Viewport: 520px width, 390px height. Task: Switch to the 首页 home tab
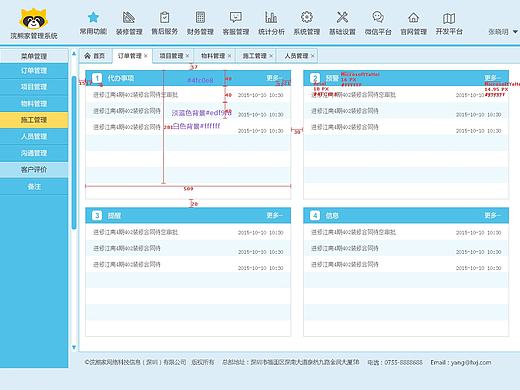[x=95, y=56]
